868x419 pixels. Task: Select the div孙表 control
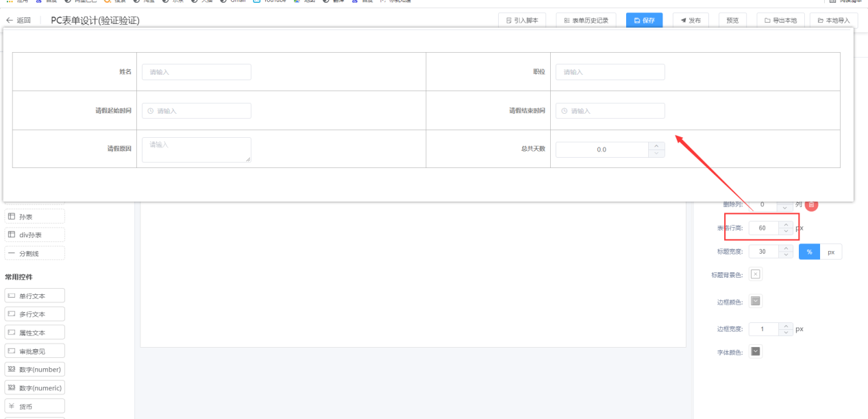[x=35, y=235]
